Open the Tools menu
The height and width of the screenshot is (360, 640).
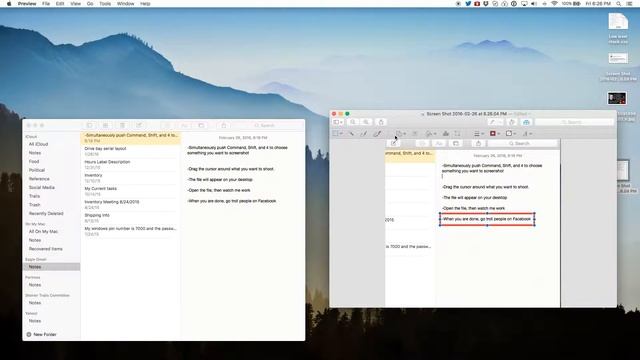tap(105, 4)
